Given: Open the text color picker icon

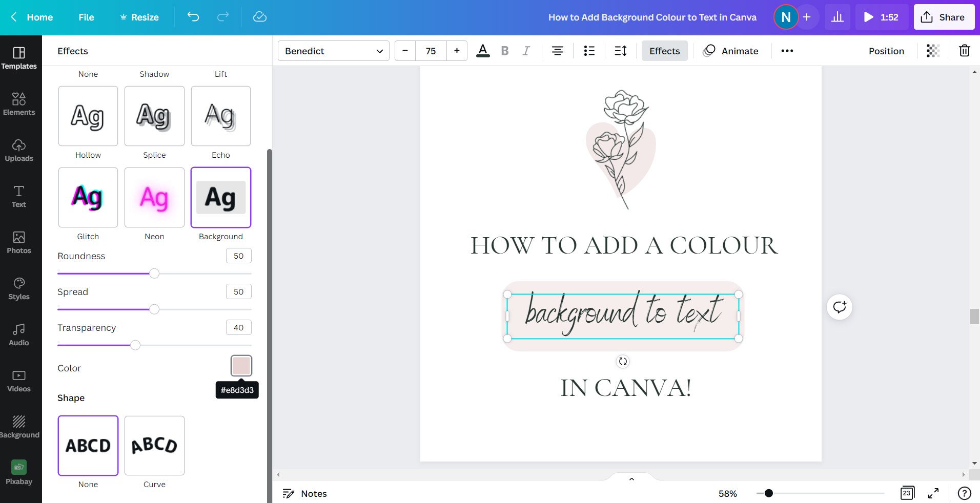Looking at the screenshot, I should (x=483, y=51).
